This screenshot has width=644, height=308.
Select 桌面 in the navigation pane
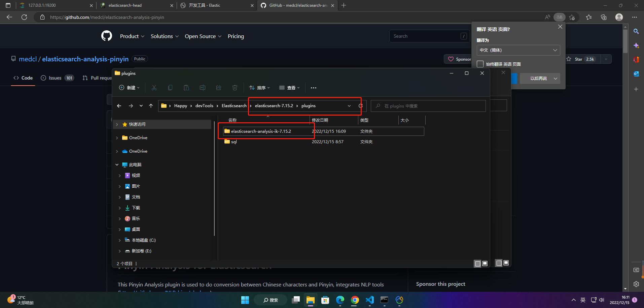136,229
